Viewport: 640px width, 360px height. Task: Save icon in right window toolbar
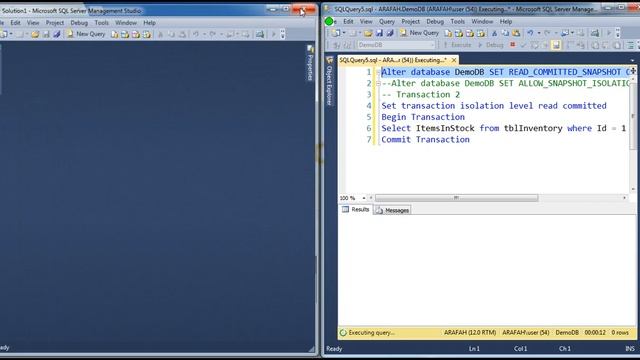point(379,33)
